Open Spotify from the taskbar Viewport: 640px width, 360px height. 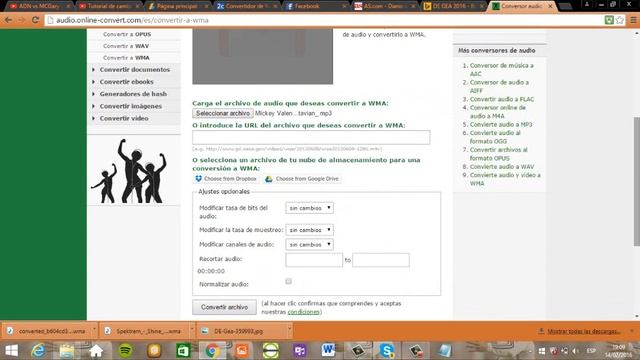125,350
